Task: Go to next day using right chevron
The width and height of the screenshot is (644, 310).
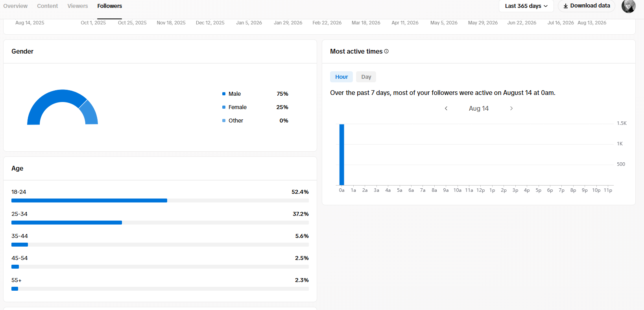Action: tap(511, 108)
